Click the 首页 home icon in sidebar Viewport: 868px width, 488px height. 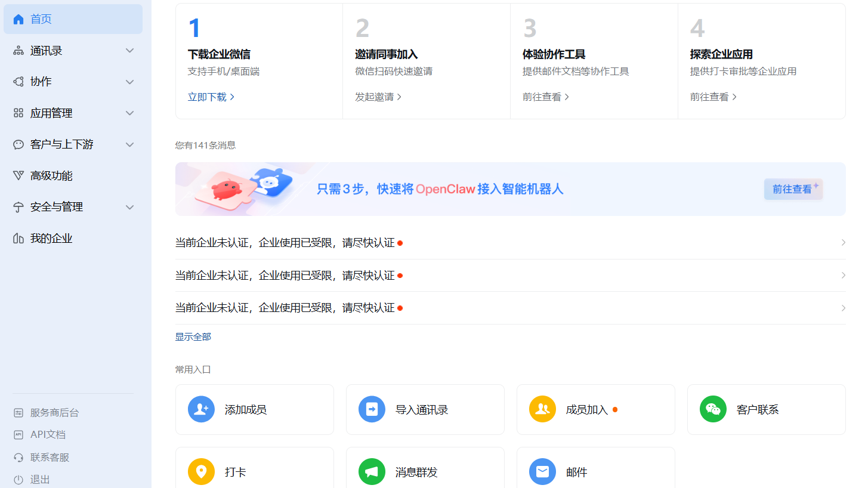(18, 19)
